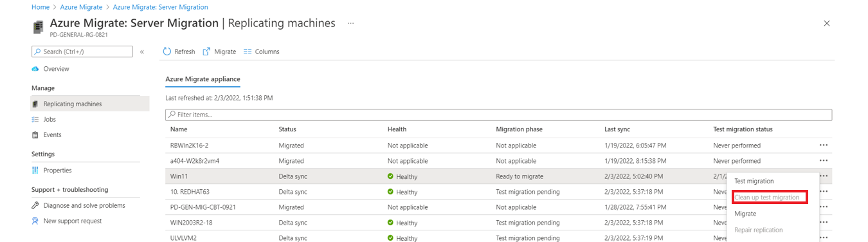Click ellipsis on 10. REDHAT63 row
868x242 pixels.
click(824, 192)
